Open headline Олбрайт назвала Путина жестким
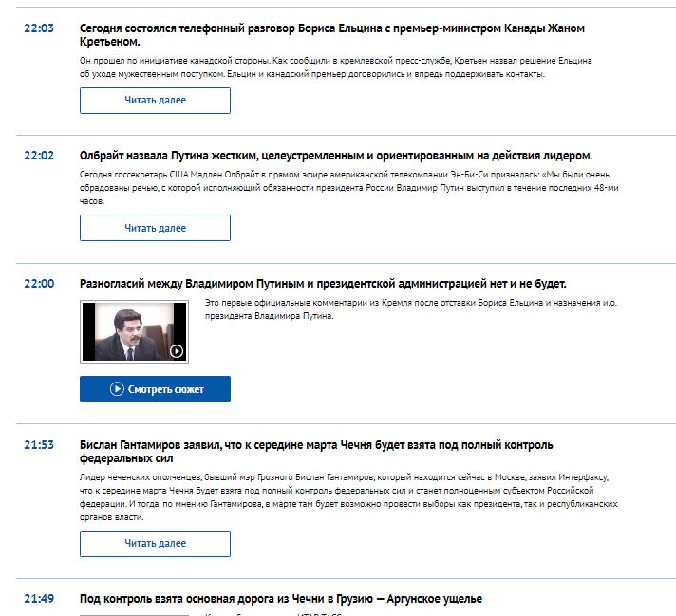 coord(336,156)
